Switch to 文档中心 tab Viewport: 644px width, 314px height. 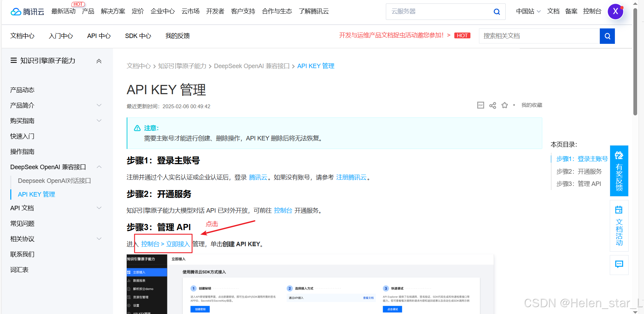click(22, 36)
